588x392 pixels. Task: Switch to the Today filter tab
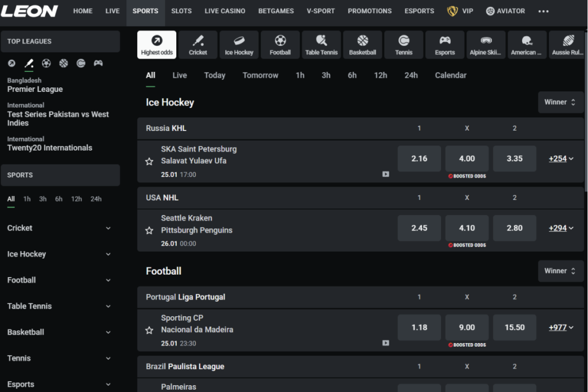(215, 75)
